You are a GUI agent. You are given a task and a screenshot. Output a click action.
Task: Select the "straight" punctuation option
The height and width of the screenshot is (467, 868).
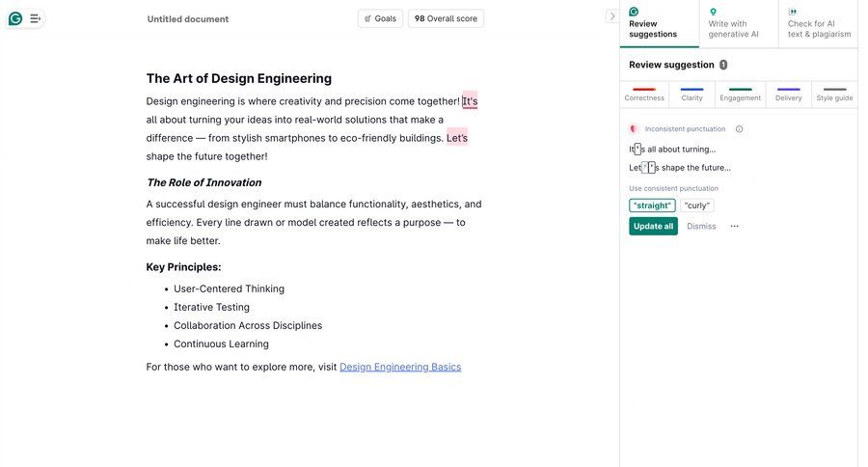(x=652, y=206)
